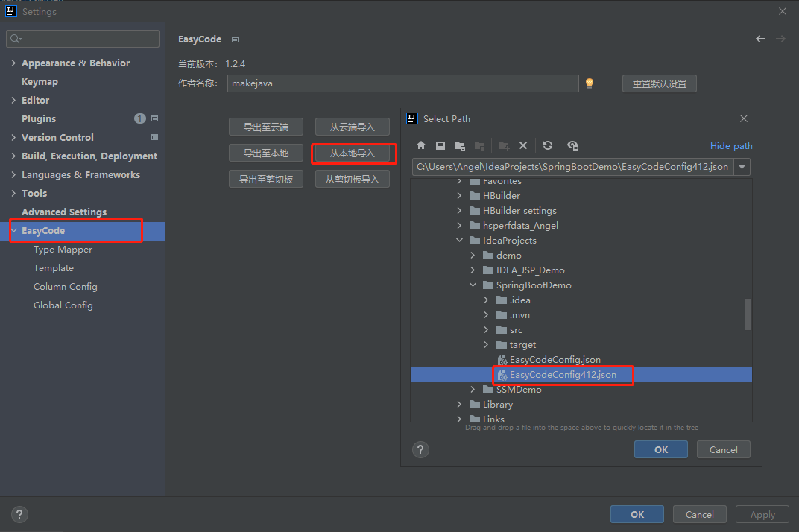Refresh the file tree

pos(548,146)
